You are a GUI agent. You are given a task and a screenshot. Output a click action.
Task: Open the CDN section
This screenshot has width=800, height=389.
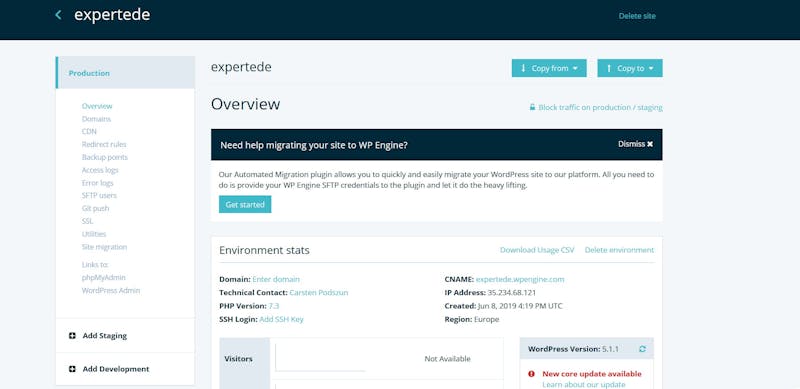(x=89, y=132)
